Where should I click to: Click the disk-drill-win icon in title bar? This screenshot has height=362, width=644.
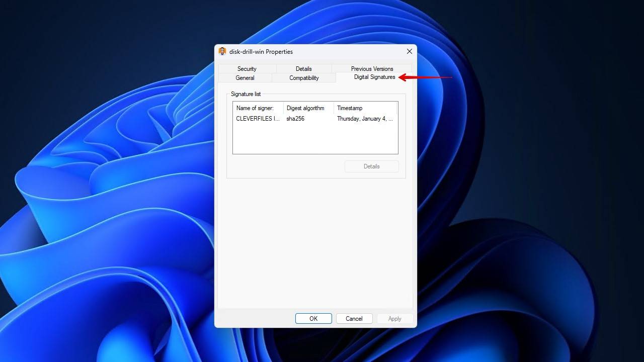coord(222,51)
